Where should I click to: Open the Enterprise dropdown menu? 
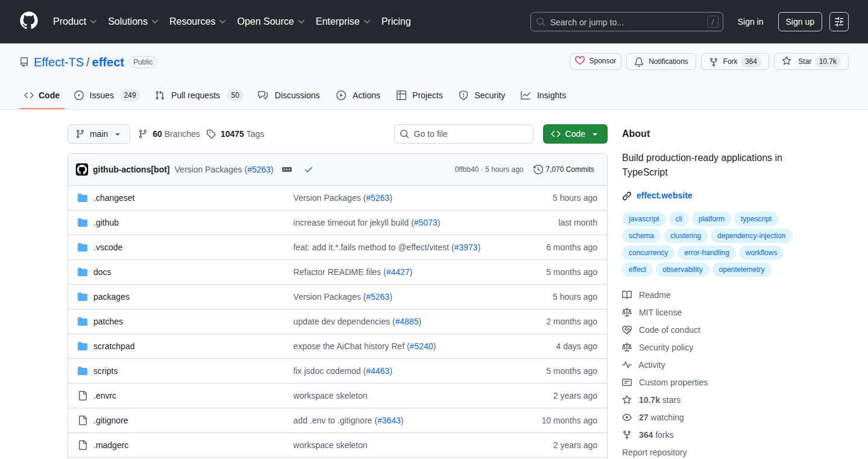(x=344, y=21)
